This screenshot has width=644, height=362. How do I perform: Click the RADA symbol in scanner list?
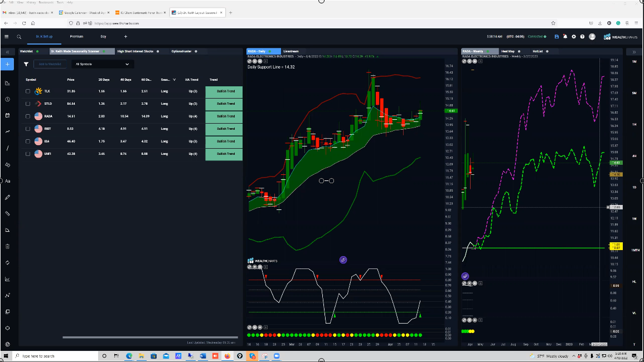pos(48,116)
